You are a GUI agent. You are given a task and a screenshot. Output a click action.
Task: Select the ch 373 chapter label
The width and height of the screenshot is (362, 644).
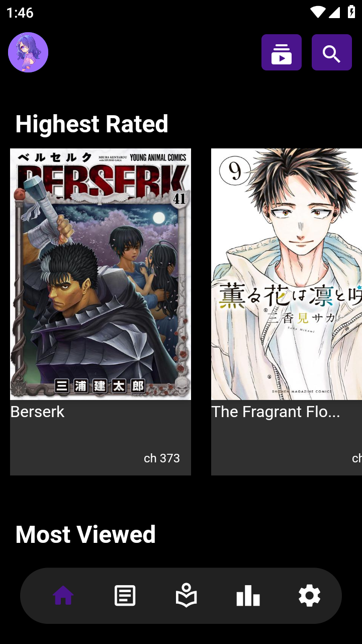[x=162, y=458]
